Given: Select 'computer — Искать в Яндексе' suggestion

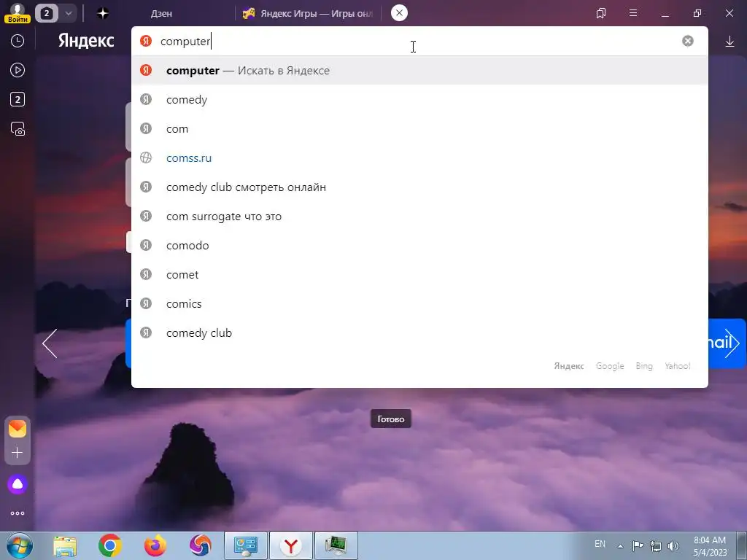Looking at the screenshot, I should 419,71.
